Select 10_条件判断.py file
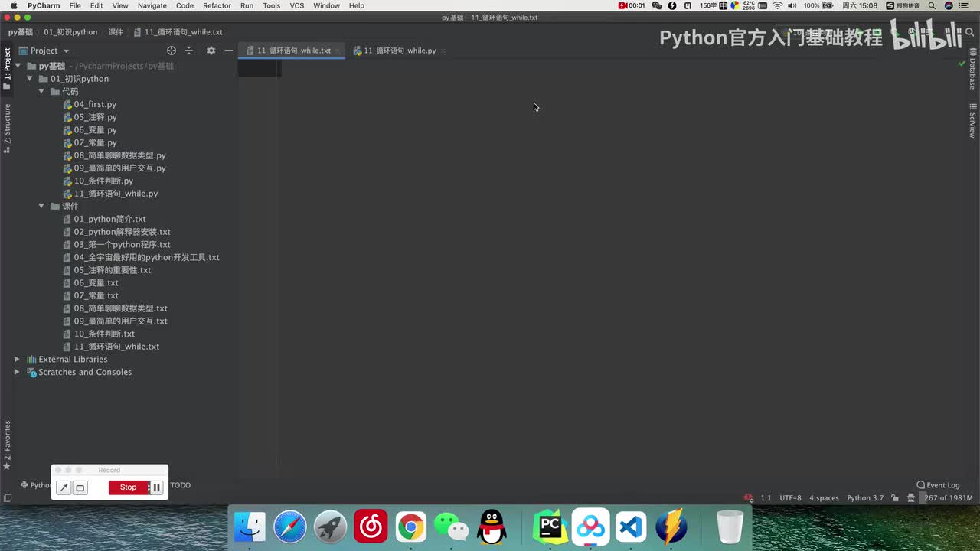This screenshot has height=551, width=980. pyautogui.click(x=98, y=181)
